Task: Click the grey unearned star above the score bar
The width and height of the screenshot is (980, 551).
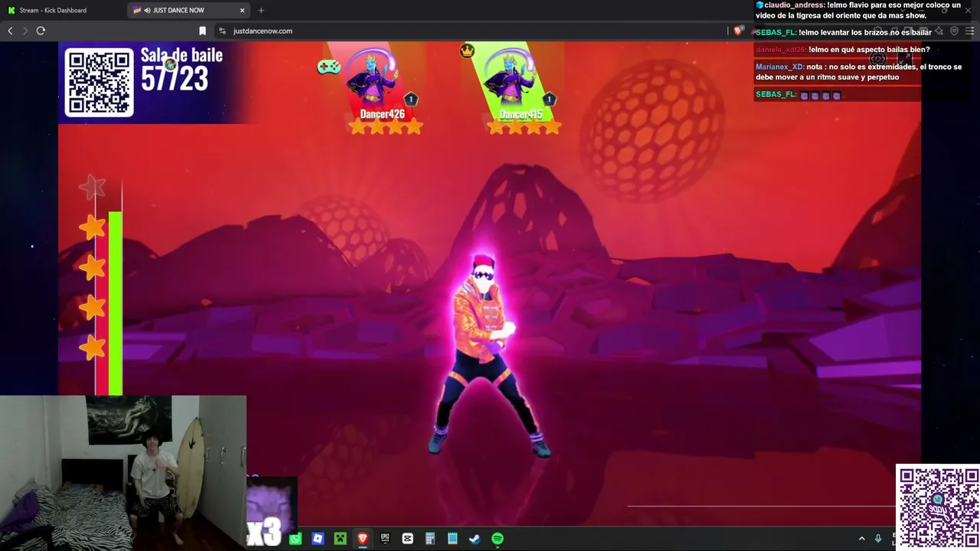Action: [93, 186]
